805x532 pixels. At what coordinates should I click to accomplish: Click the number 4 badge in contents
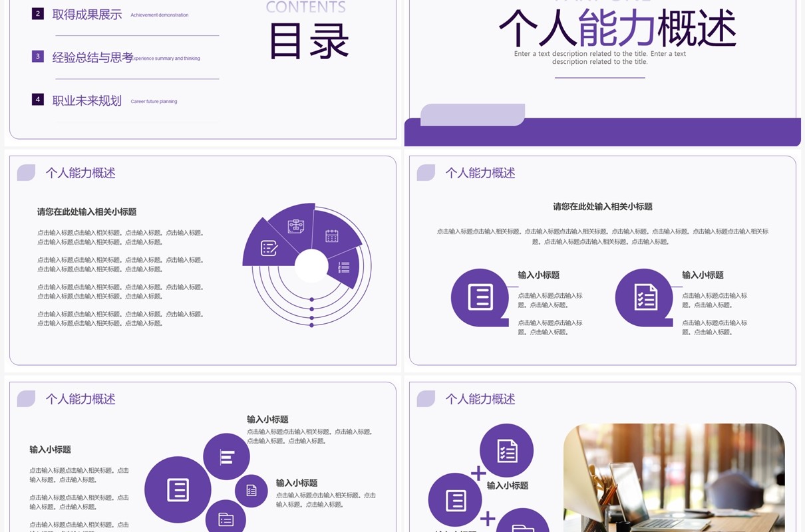[38, 100]
